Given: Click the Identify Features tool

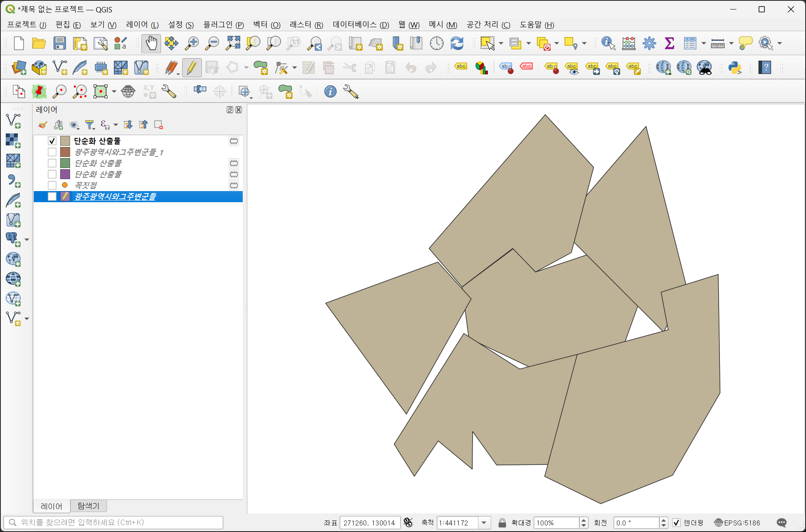Looking at the screenshot, I should pyautogui.click(x=608, y=43).
